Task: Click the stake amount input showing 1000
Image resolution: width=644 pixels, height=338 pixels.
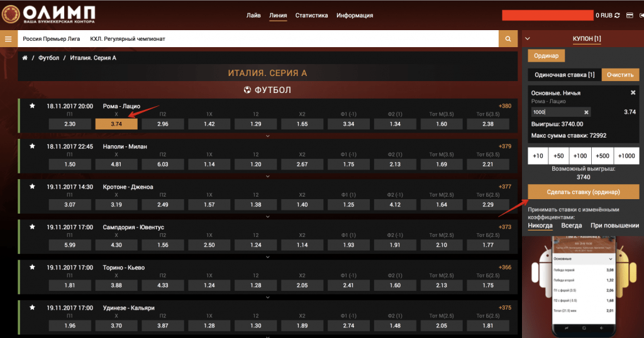Action: click(x=555, y=112)
